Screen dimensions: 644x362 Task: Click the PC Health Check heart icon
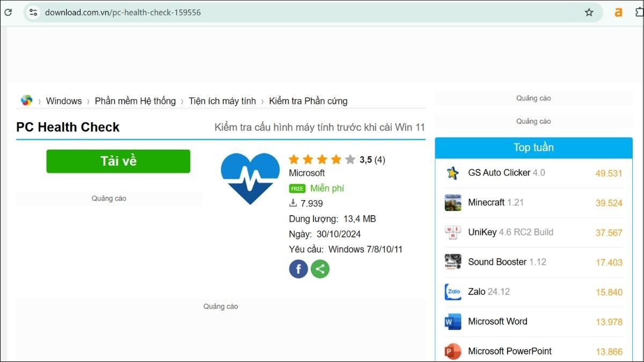coord(250,178)
